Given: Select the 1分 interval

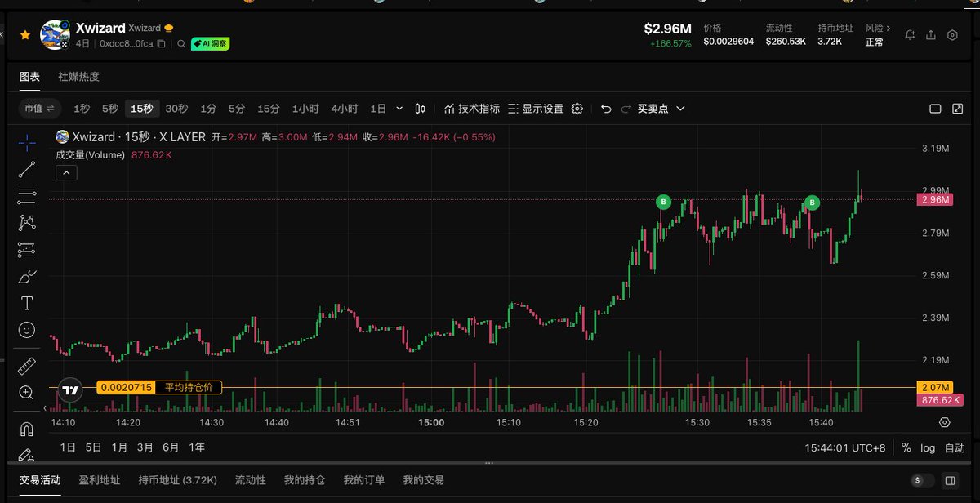Looking at the screenshot, I should pos(208,109).
